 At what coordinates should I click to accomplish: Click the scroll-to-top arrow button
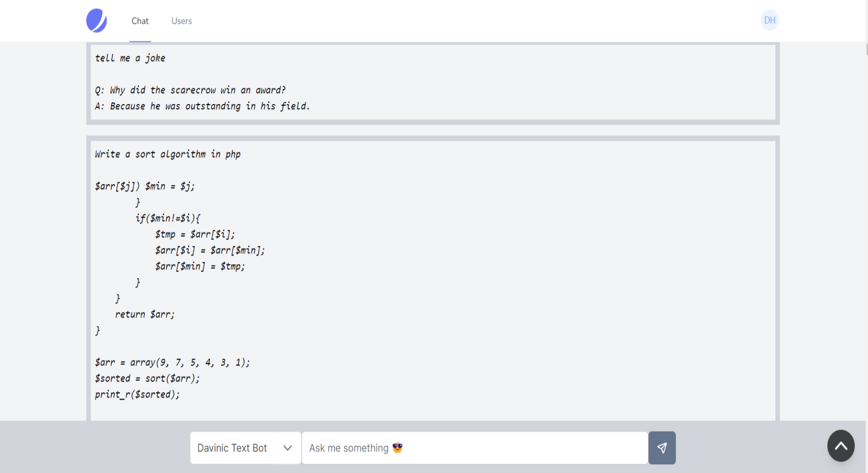pos(840,446)
